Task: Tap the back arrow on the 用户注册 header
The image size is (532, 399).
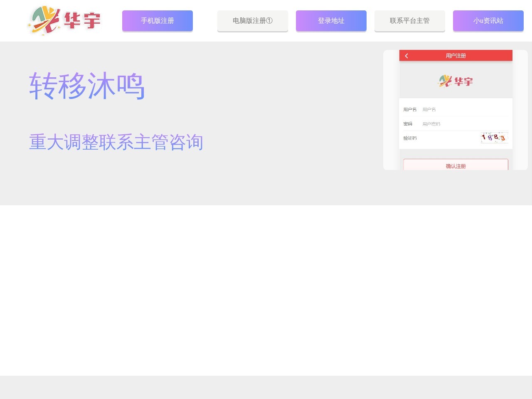Action: [406, 55]
